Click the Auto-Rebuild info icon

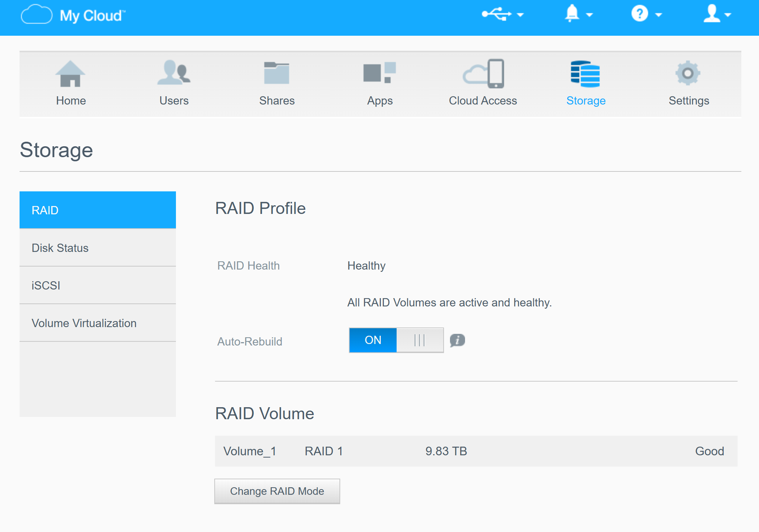tap(457, 340)
